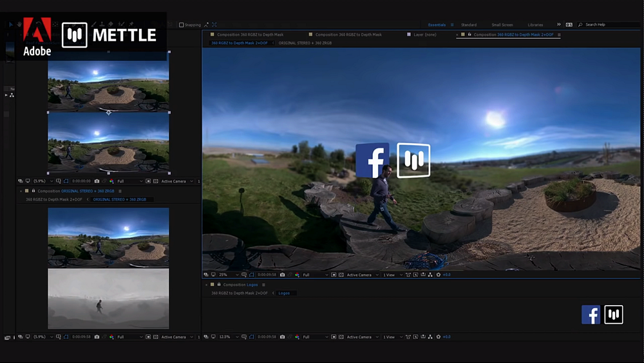The height and width of the screenshot is (363, 644).
Task: Open (5.9%) magnification dropdown beside timecode 0:00:00:00
Action: pos(43,181)
